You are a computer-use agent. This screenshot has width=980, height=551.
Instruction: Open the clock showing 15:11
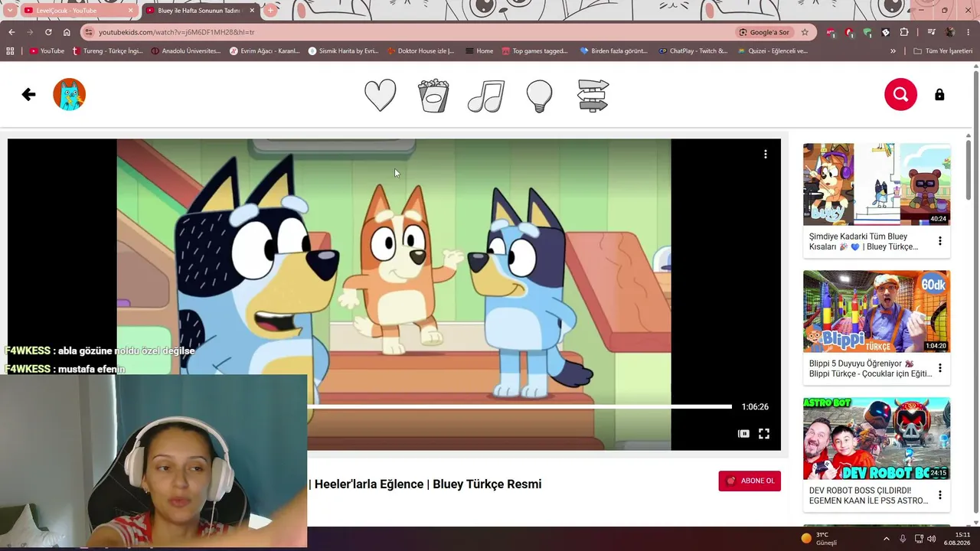tap(958, 539)
